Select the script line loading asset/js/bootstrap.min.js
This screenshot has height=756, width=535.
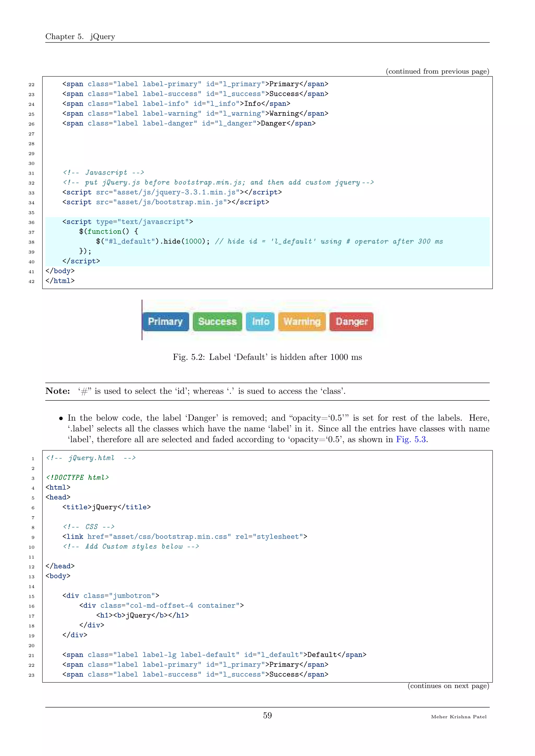point(166,202)
